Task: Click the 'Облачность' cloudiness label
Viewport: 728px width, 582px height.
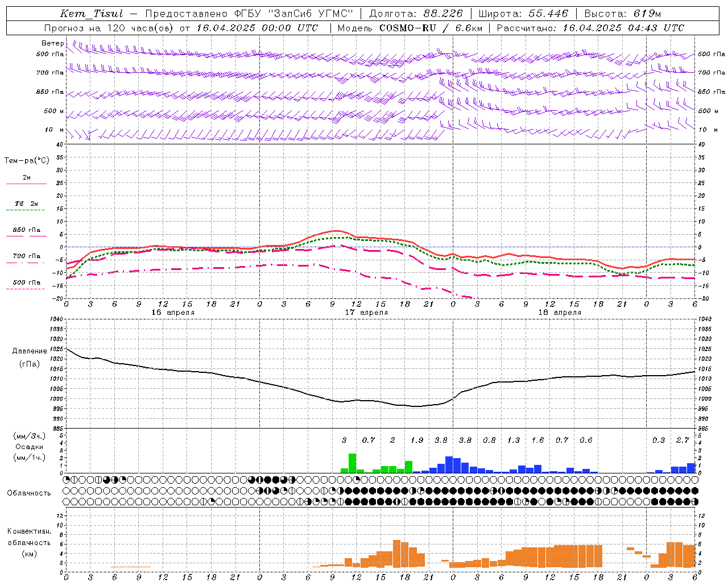Action: click(x=29, y=493)
